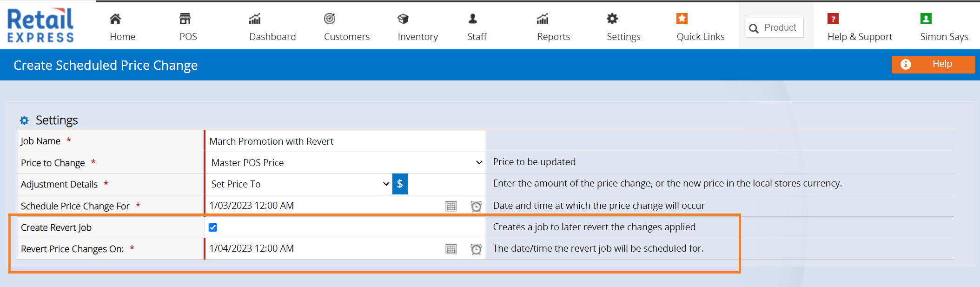Click the Staff person icon

473,19
